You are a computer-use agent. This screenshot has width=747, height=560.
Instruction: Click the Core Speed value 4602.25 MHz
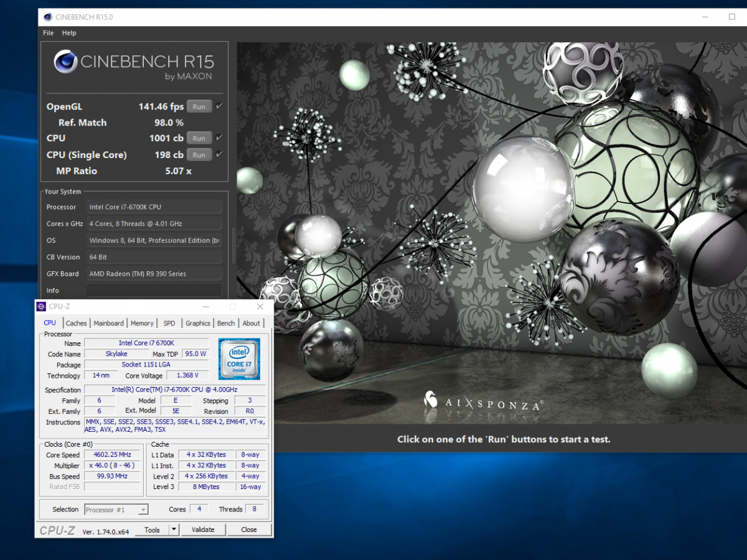(x=114, y=455)
